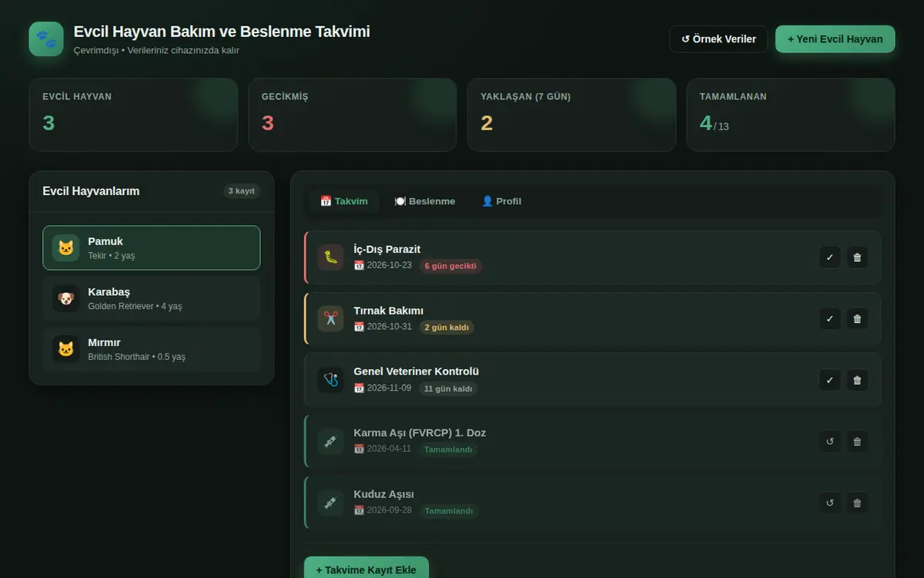Switch to the Takvim tab
Viewport: 924px width, 578px height.
(344, 201)
